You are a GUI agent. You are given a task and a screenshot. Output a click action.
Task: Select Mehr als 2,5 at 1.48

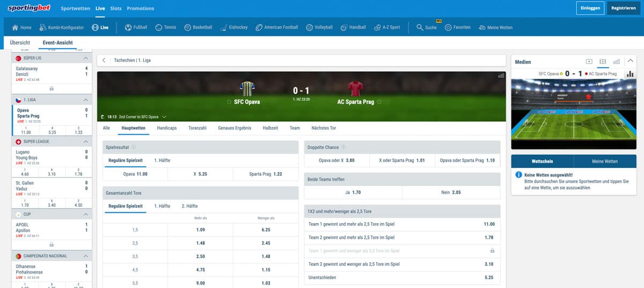tap(200, 243)
